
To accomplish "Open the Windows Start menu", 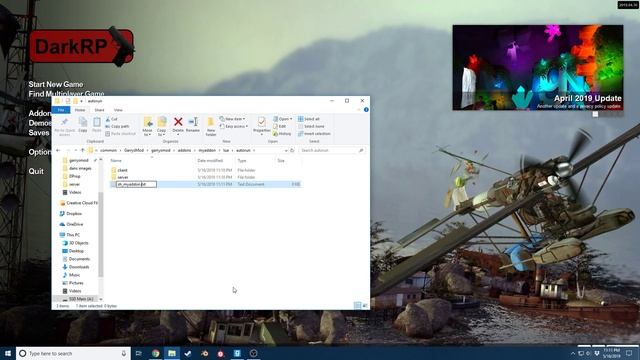I will [8, 353].
